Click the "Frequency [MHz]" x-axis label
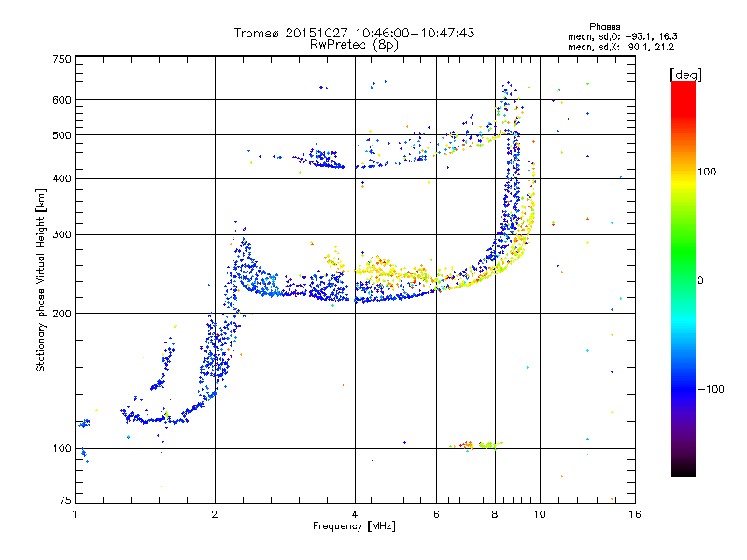This screenshot has height=560, width=747. coord(354,526)
